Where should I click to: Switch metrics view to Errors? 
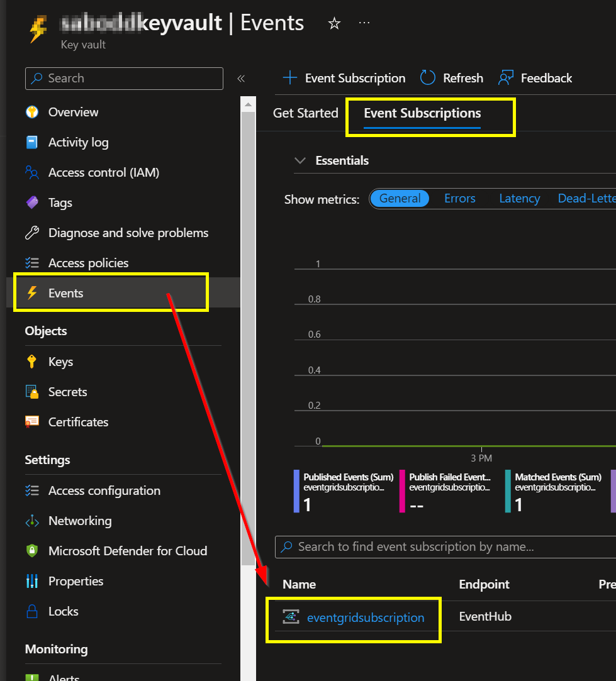[x=459, y=198]
